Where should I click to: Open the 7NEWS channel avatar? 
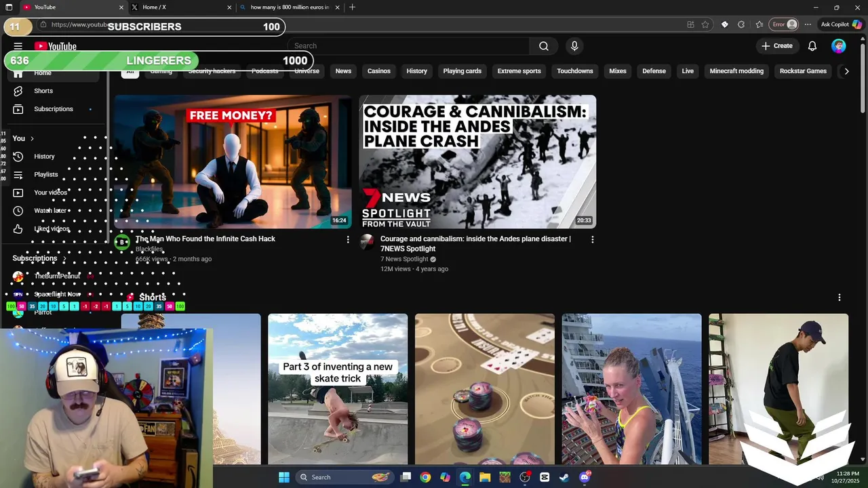[x=367, y=242]
